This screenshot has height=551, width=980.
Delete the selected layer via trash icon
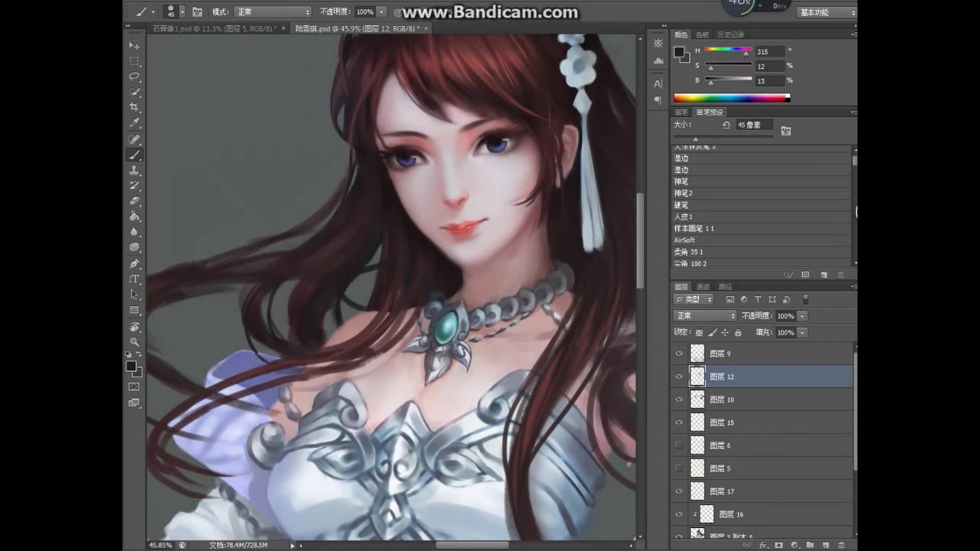click(x=841, y=545)
